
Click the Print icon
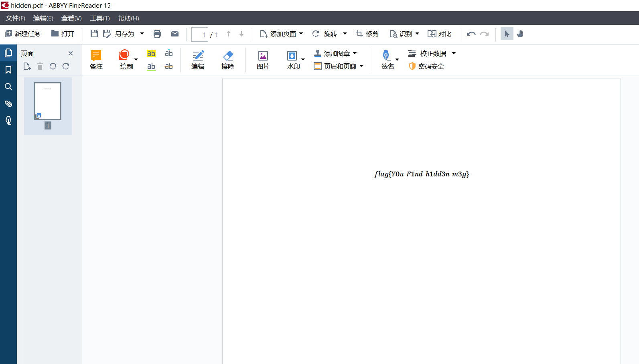pos(157,34)
